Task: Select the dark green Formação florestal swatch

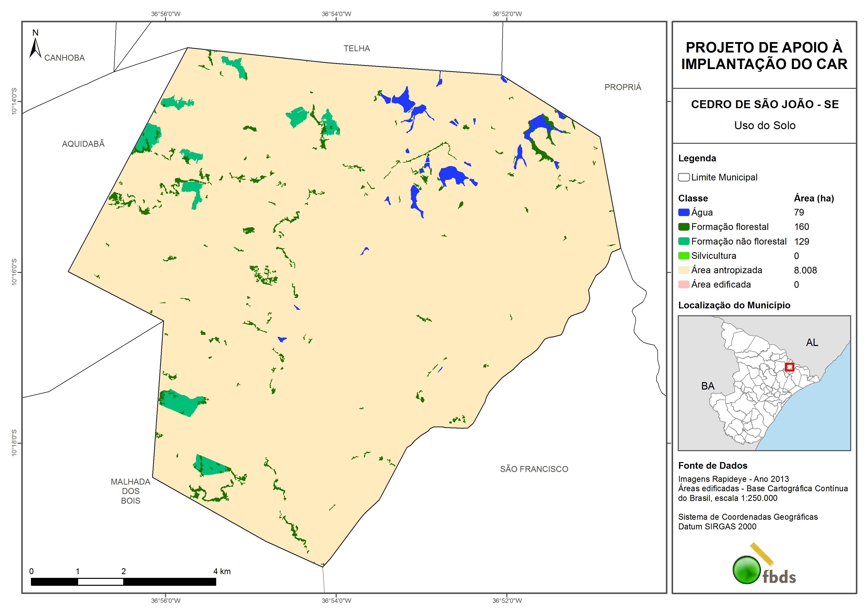Action: (x=683, y=227)
